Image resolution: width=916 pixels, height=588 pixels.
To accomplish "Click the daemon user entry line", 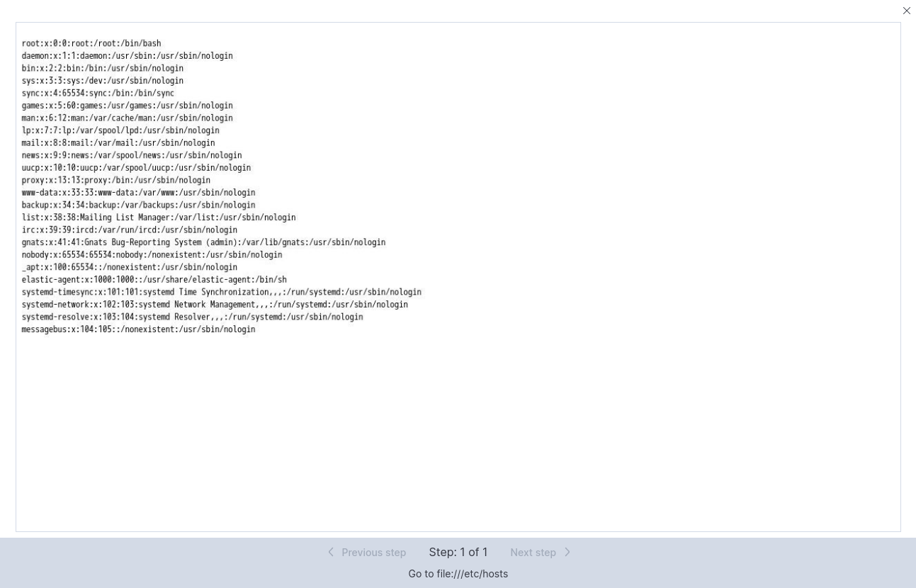I will click(127, 56).
